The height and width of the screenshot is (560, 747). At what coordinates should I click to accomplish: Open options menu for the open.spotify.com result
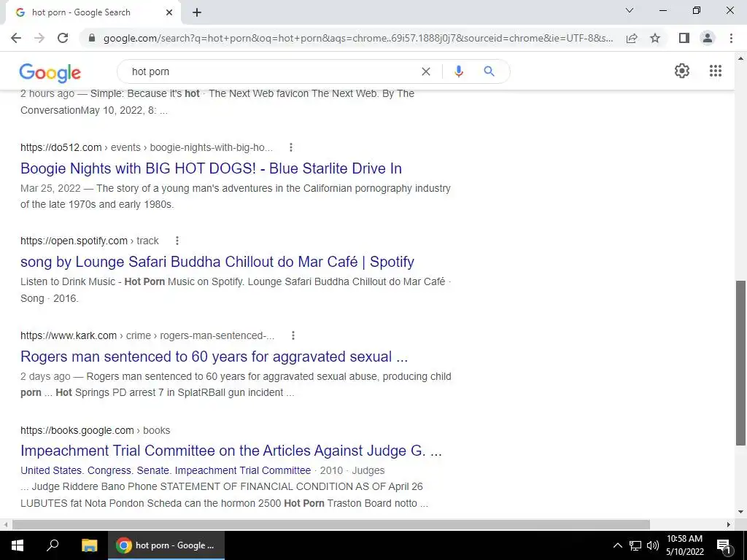[177, 241]
